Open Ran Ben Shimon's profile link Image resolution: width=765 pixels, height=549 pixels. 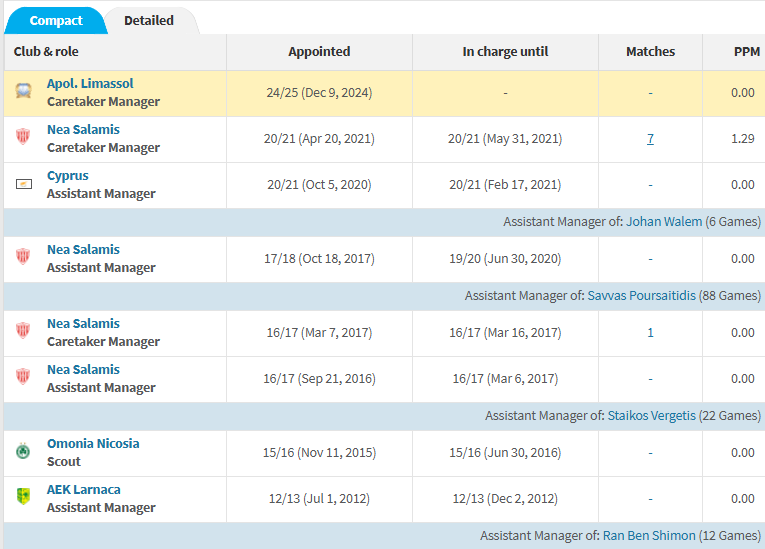[649, 536]
